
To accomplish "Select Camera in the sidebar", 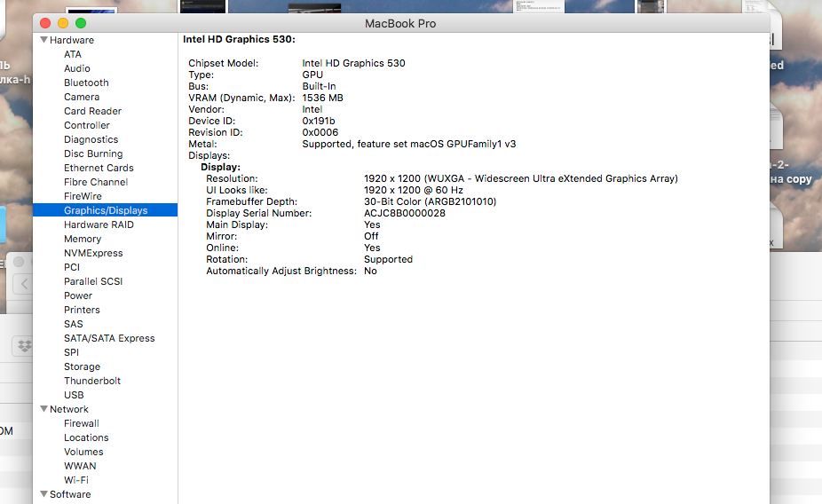I will pos(82,97).
